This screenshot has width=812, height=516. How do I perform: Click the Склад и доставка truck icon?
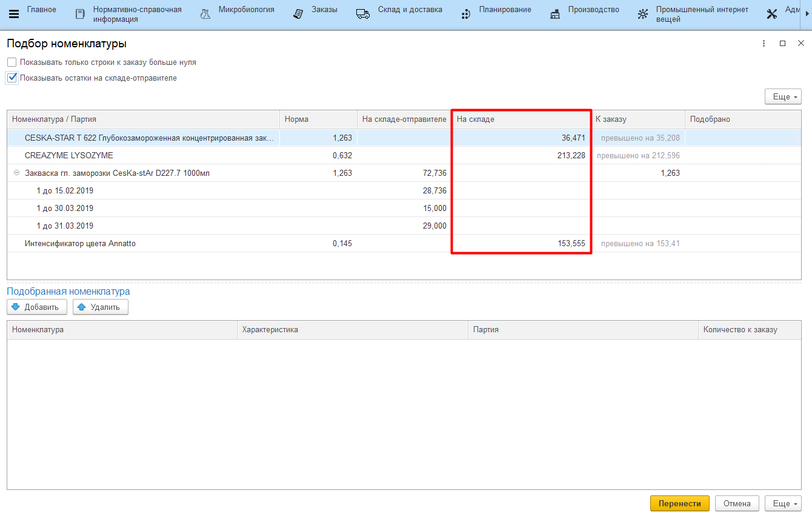[363, 14]
